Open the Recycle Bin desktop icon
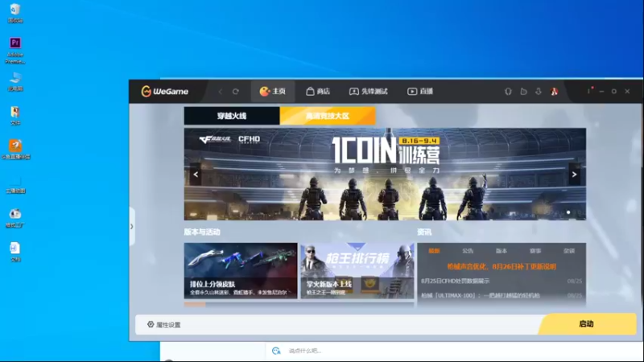The height and width of the screenshot is (362, 644). pyautogui.click(x=15, y=13)
